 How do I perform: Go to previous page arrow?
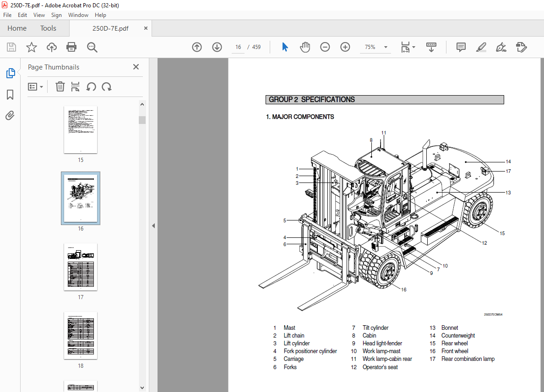(197, 47)
